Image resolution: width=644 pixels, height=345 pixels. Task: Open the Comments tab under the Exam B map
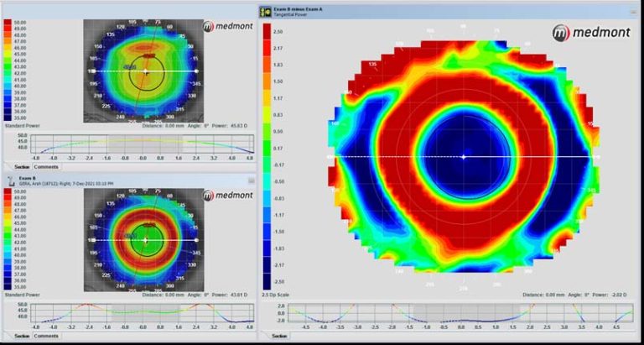pyautogui.click(x=46, y=336)
